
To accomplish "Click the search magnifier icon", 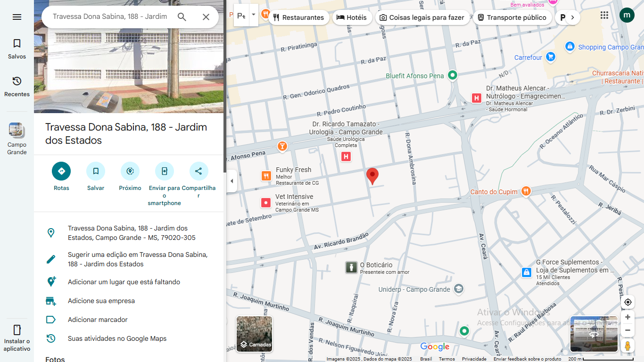I will (x=182, y=17).
